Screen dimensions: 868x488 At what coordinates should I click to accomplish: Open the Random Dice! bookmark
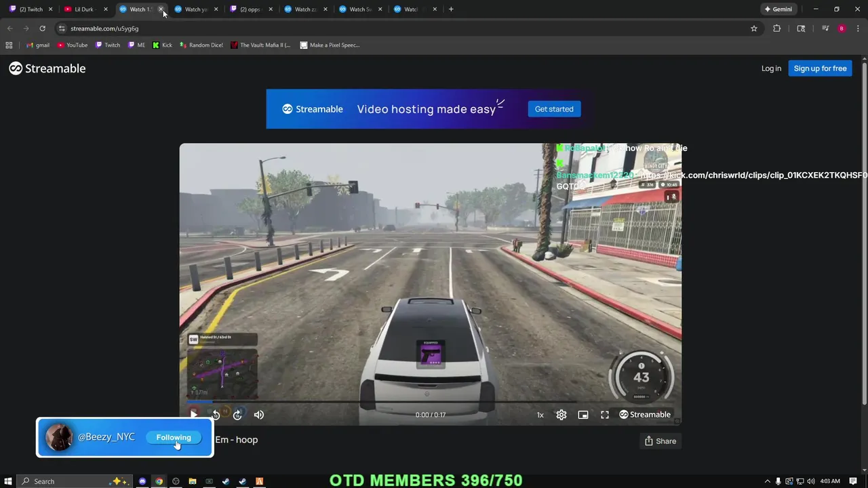click(x=201, y=45)
